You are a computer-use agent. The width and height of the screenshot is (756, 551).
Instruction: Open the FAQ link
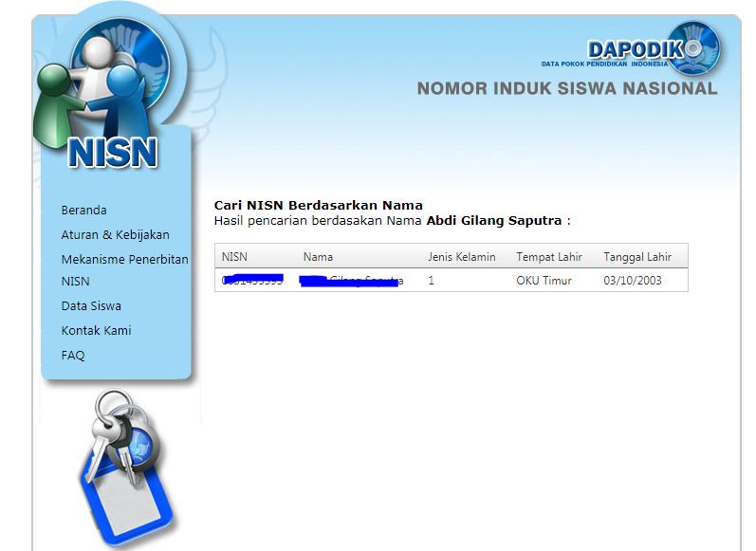(73, 356)
